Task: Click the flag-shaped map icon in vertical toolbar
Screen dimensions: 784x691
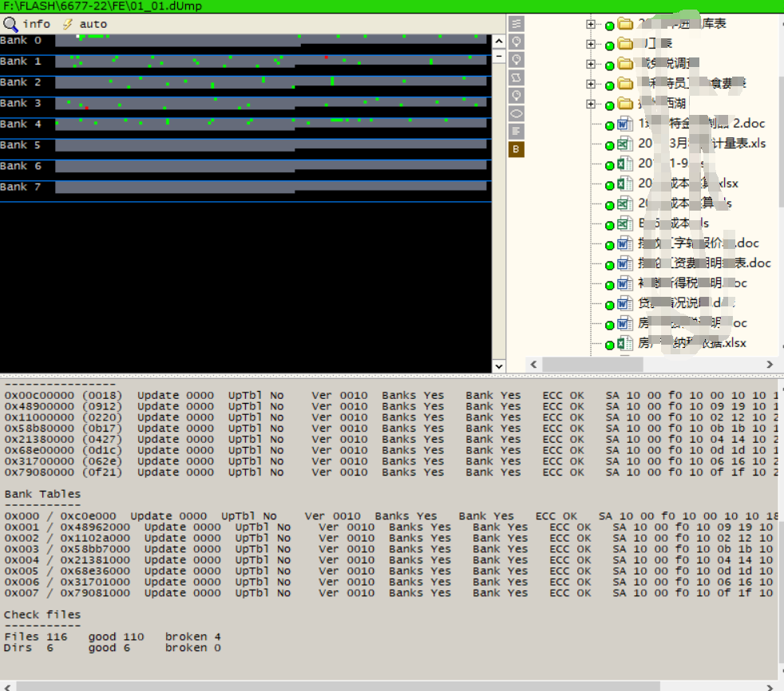Action: click(516, 77)
